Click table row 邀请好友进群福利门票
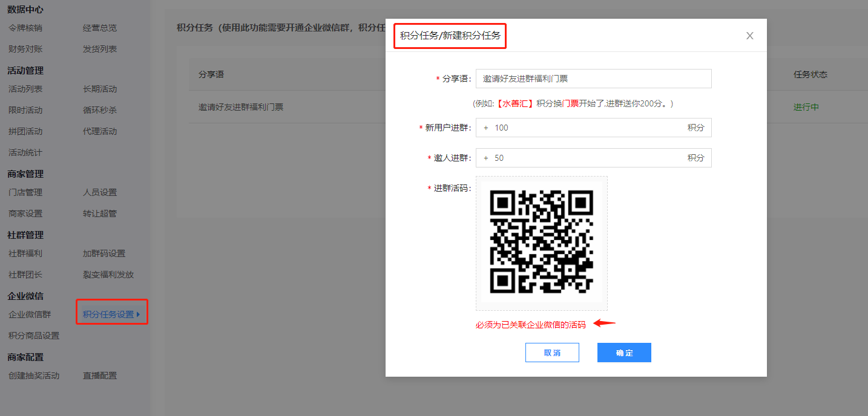This screenshot has height=416, width=868. pyautogui.click(x=241, y=107)
